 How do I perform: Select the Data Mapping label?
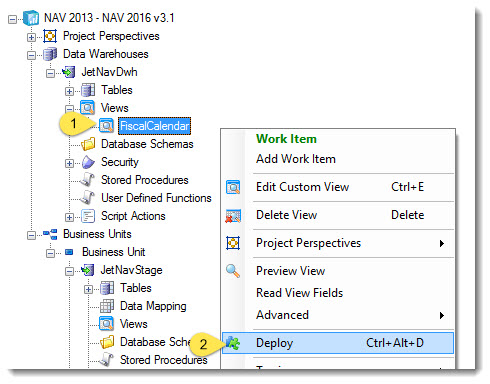pyautogui.click(x=153, y=306)
